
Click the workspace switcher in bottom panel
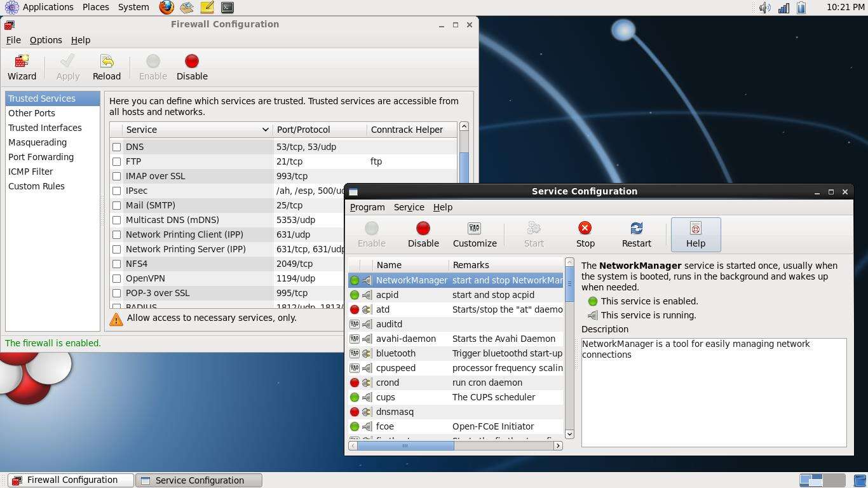[822, 480]
